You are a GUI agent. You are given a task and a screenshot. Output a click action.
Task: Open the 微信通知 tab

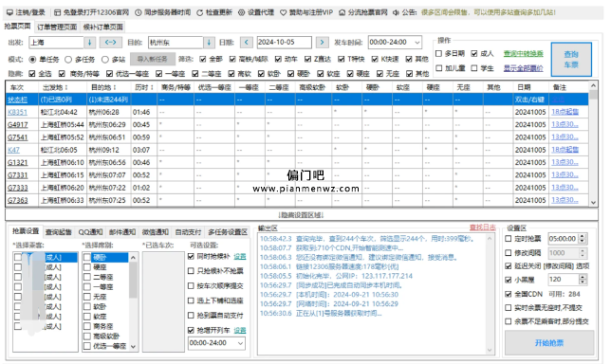point(155,232)
